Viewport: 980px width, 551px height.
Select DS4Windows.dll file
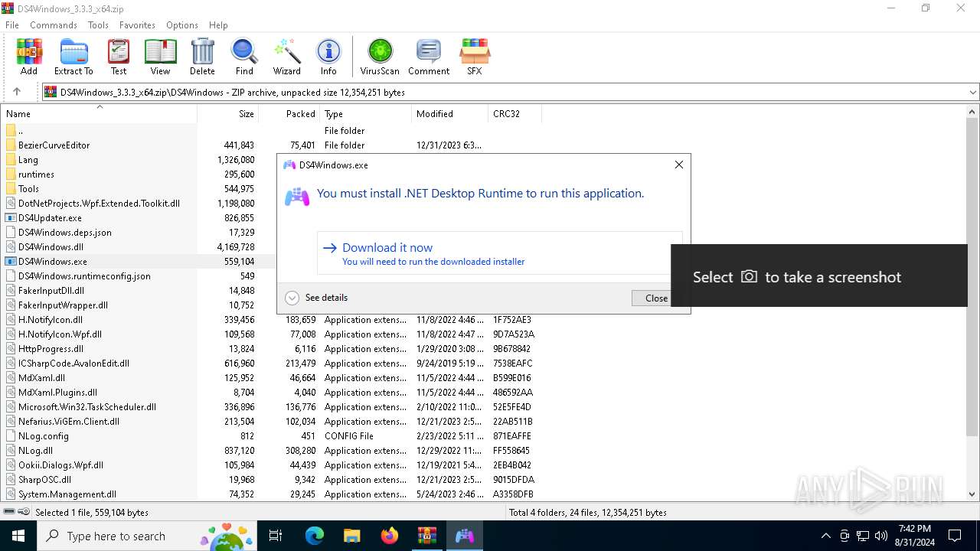51,247
